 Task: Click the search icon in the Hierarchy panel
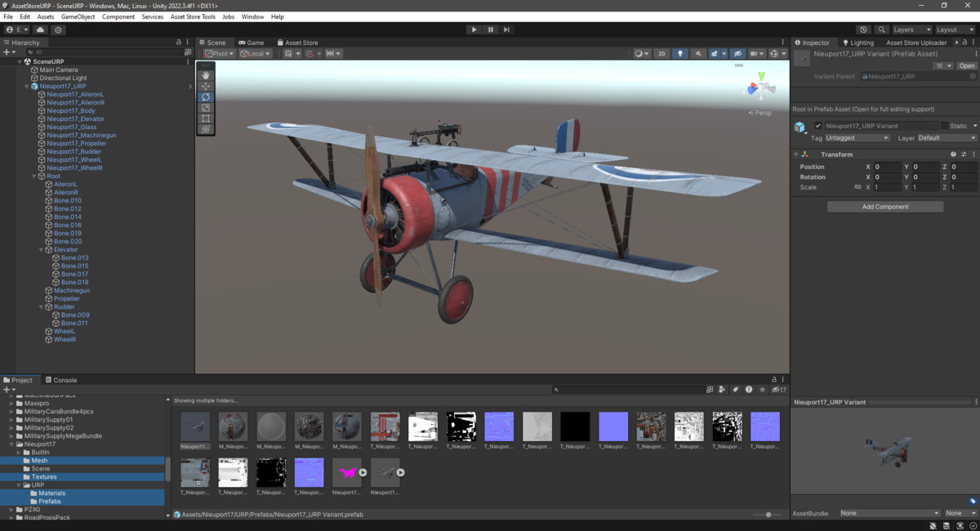[x=31, y=52]
